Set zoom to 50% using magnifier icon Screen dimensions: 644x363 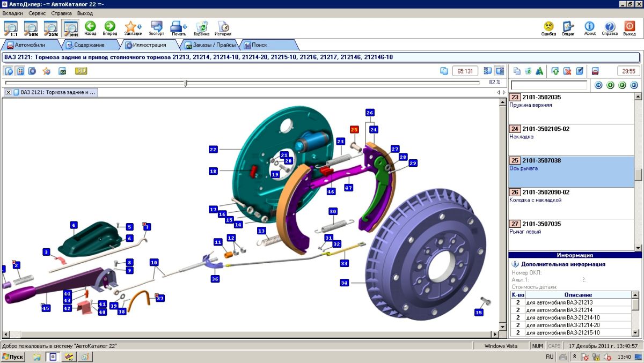31,28
